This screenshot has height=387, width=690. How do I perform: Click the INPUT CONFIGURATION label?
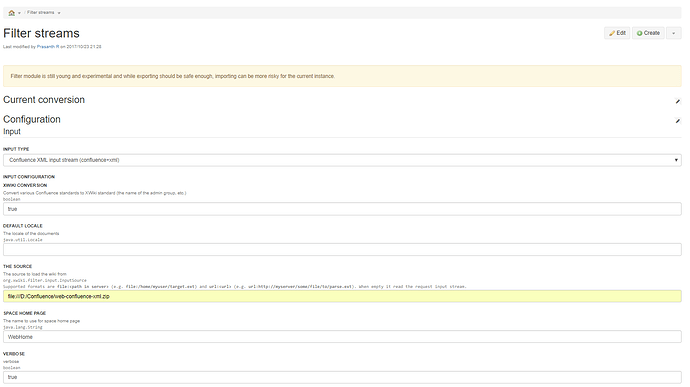pos(29,177)
